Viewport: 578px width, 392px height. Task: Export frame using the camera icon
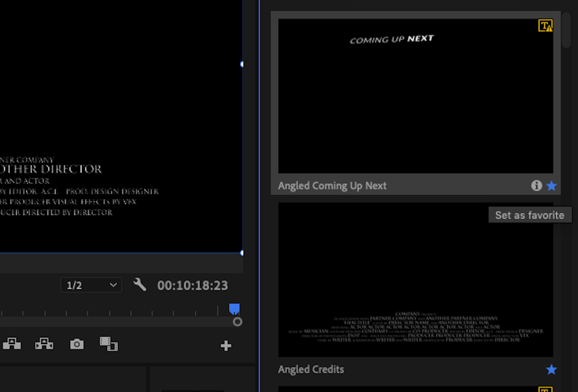[x=76, y=344]
